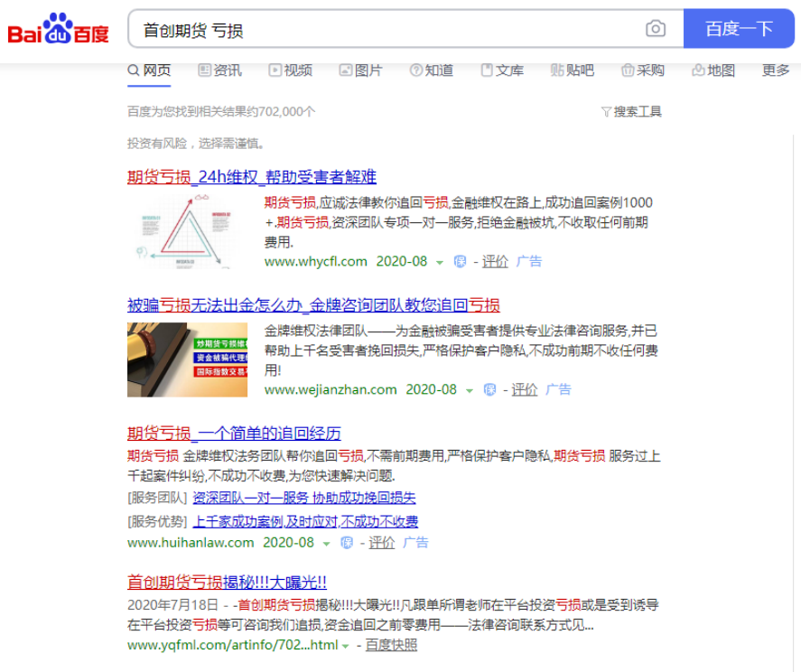Click the Baidu logo
Image resolution: width=801 pixels, height=672 pixels.
[58, 29]
